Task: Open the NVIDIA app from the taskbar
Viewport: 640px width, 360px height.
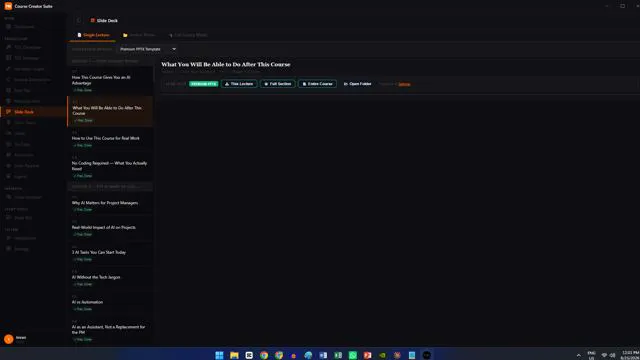Action: (x=382, y=355)
